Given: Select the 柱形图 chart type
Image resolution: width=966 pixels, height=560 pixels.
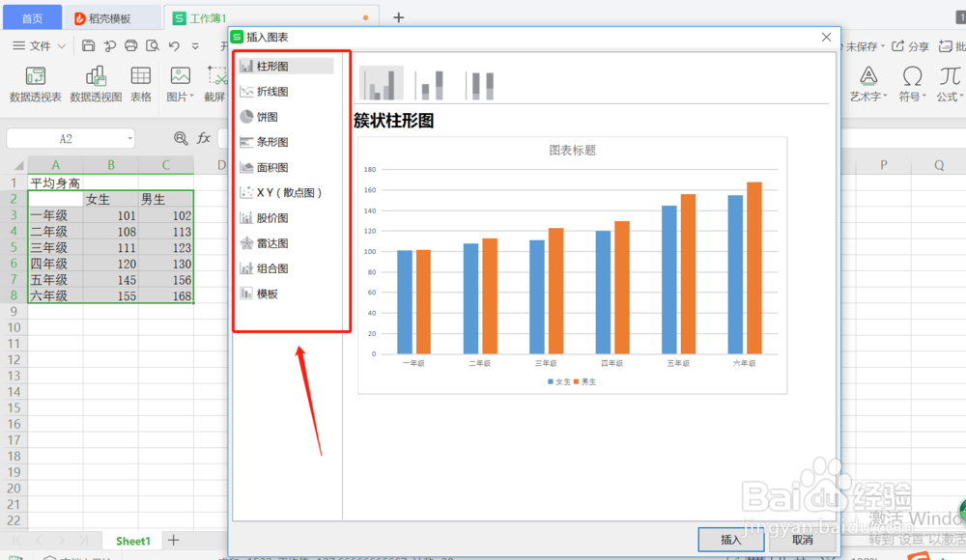Looking at the screenshot, I should (286, 66).
